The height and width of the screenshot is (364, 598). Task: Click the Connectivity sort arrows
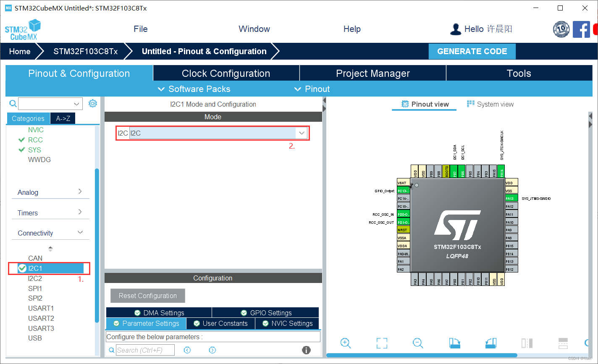(x=50, y=249)
